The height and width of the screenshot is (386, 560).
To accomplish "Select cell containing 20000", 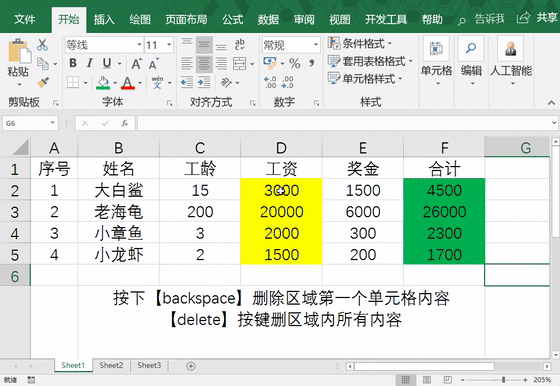I will (x=281, y=212).
